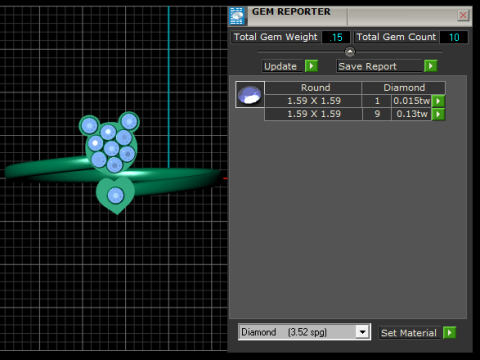Click the Set Material text button
The height and width of the screenshot is (360, 480).
point(409,333)
